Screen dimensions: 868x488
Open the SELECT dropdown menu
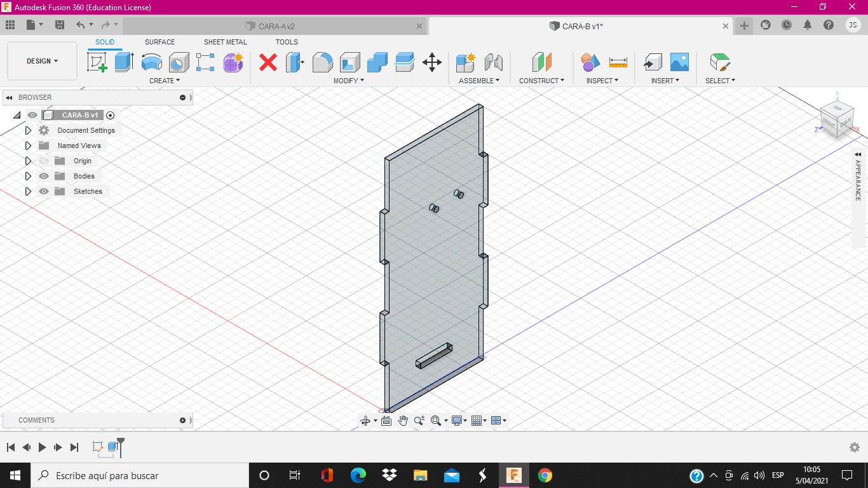click(x=720, y=81)
